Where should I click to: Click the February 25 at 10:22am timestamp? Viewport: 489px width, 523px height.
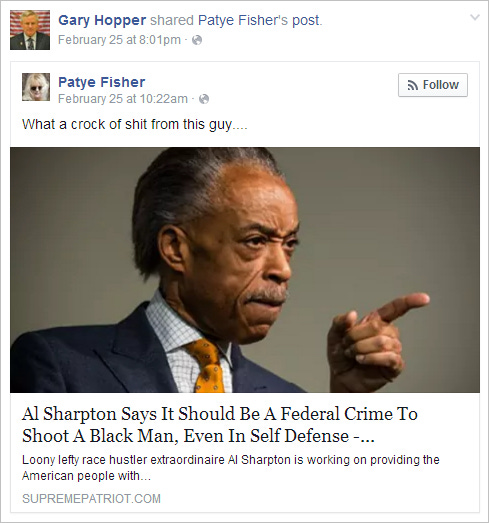(123, 99)
